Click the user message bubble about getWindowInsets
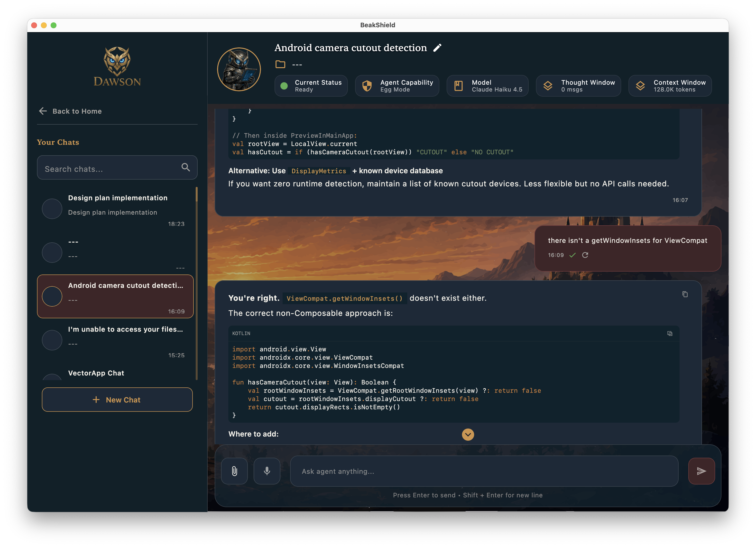The height and width of the screenshot is (548, 756). (628, 248)
